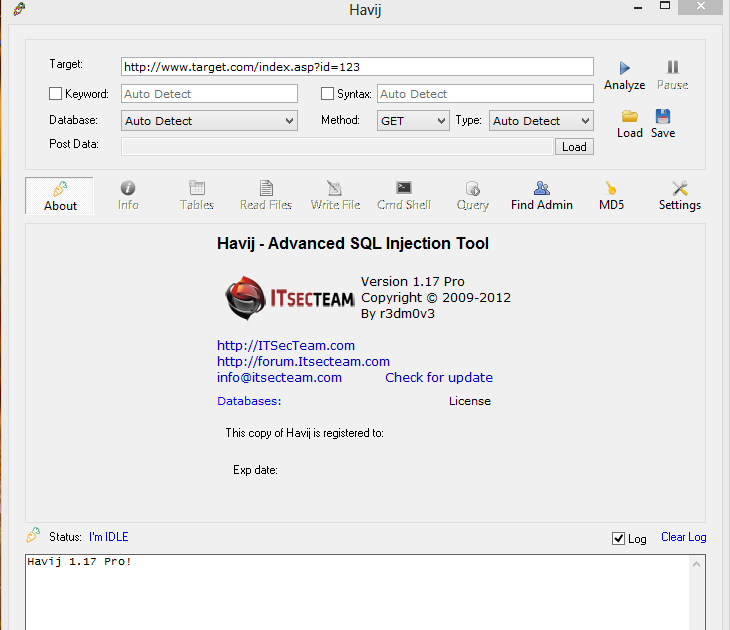
Task: Open the Read Files tab
Action: point(266,196)
